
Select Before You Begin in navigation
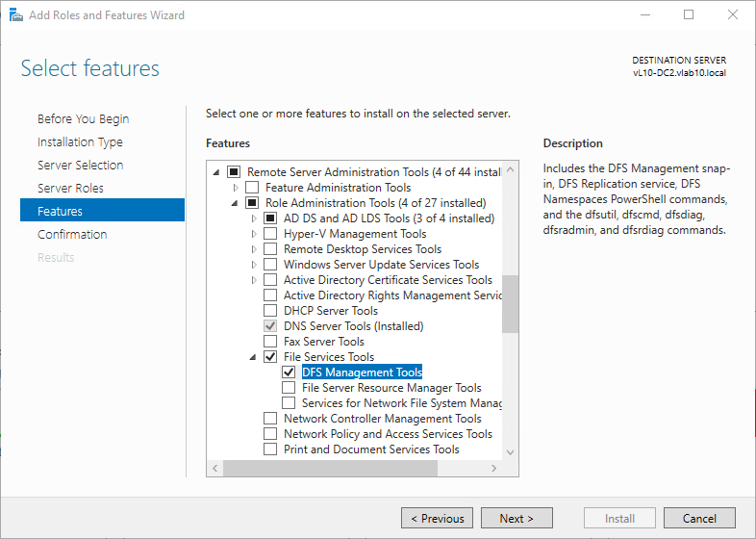tap(83, 118)
